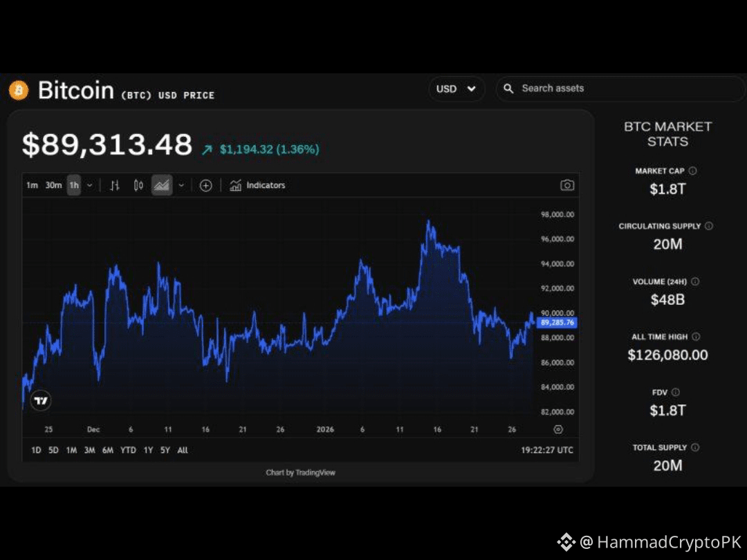
Task: Open the USD currency dropdown
Action: (456, 89)
